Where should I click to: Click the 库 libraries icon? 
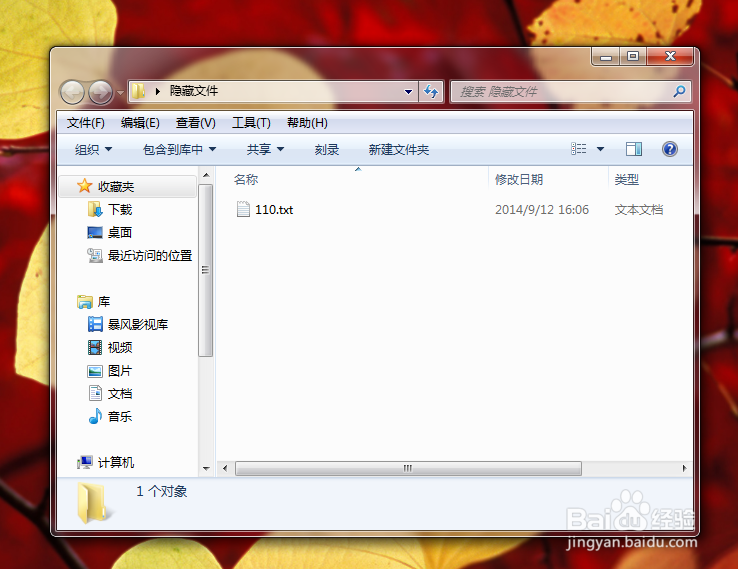coord(85,302)
